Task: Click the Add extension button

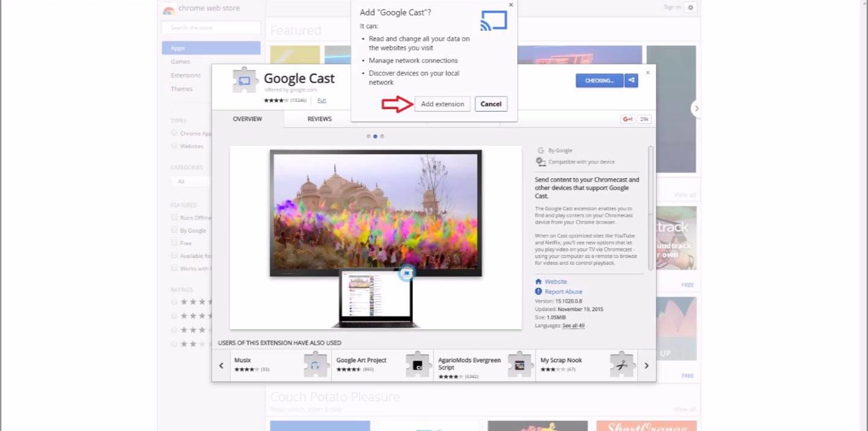Action: click(x=442, y=104)
